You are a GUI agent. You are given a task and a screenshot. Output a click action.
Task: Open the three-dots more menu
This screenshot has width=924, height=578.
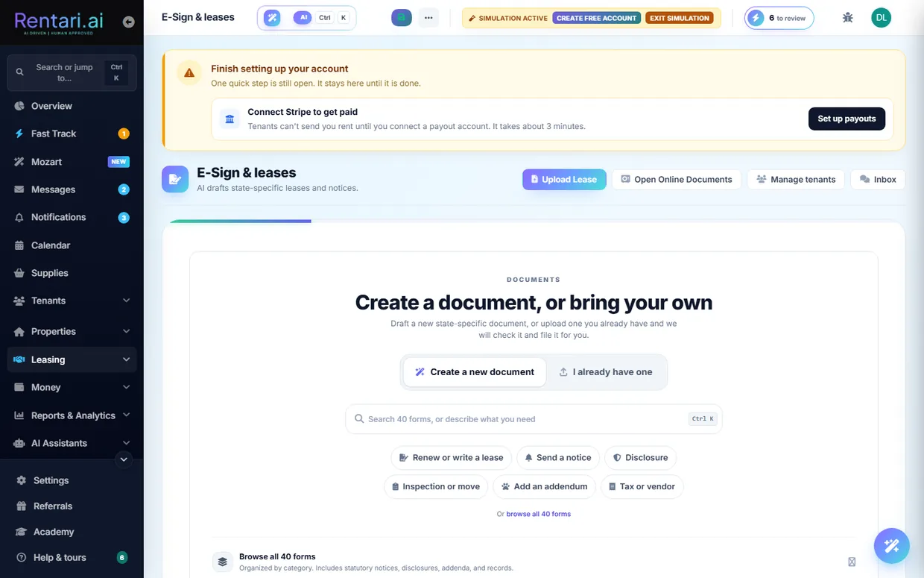(x=428, y=18)
